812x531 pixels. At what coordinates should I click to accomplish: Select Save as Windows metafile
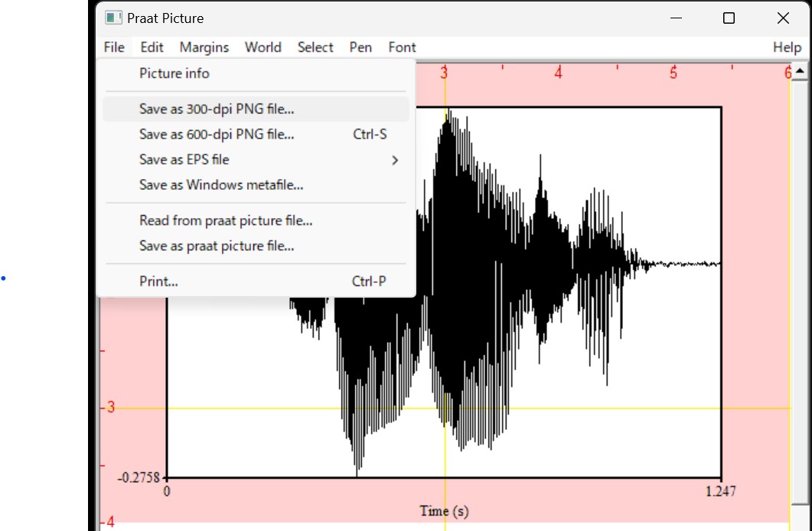(x=221, y=184)
